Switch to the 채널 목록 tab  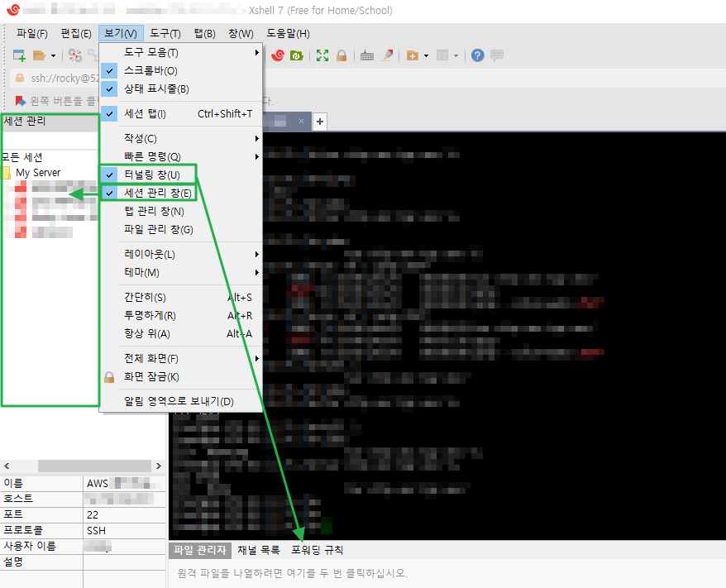coord(258,550)
